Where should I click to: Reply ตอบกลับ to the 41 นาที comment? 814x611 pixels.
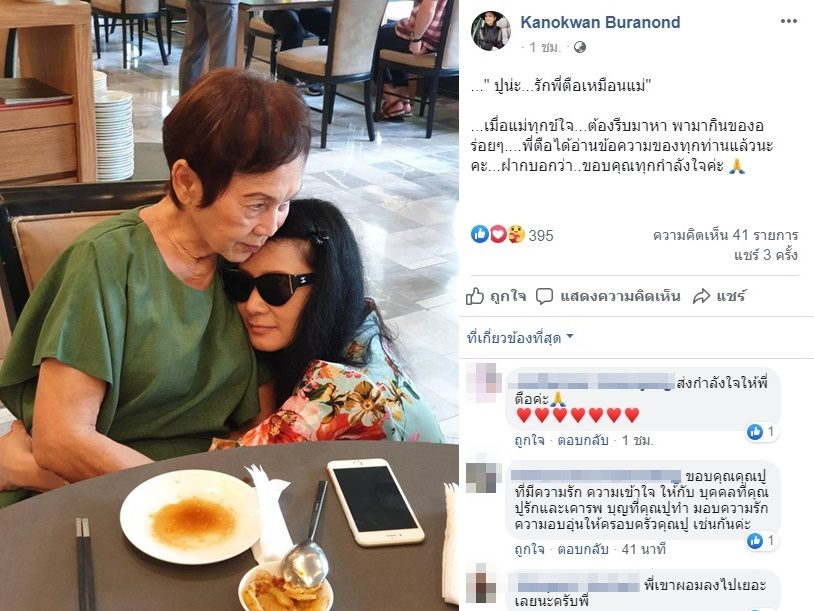tap(582, 549)
